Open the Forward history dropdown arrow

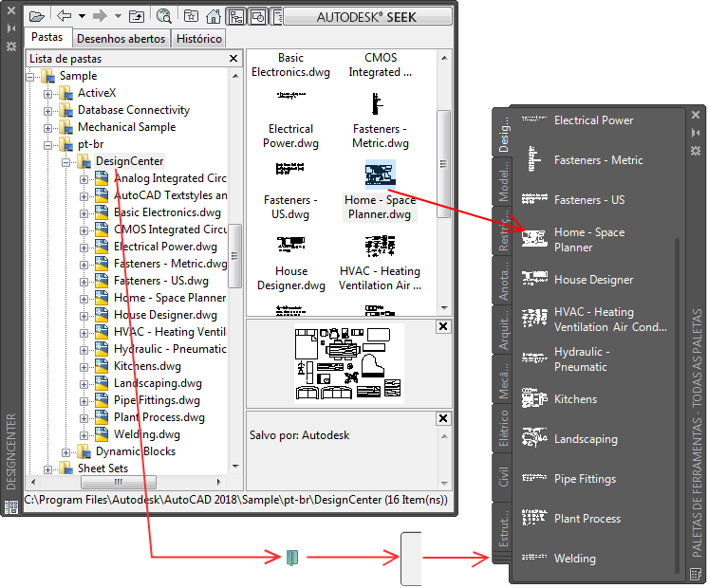[x=118, y=16]
